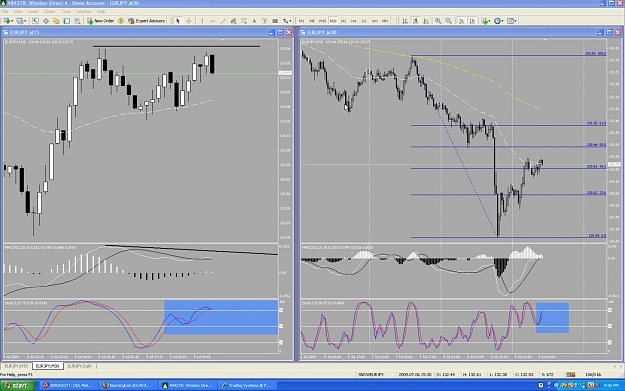Open the Tools menu
This screenshot has height=391, width=625.
click(x=66, y=12)
